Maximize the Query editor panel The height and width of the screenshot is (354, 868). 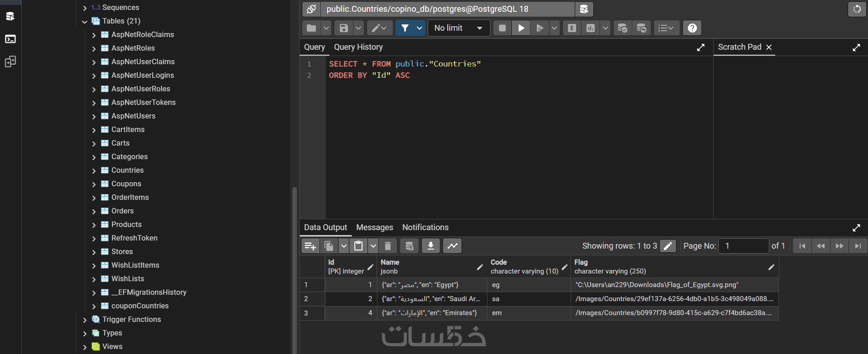coord(701,47)
